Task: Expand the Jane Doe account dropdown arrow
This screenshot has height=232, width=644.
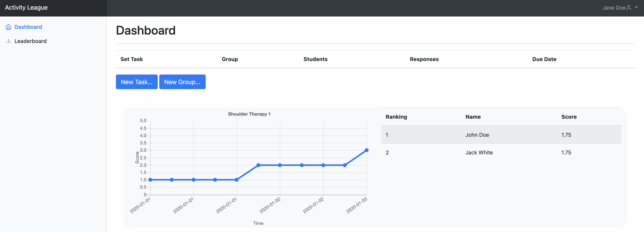Action: point(636,7)
